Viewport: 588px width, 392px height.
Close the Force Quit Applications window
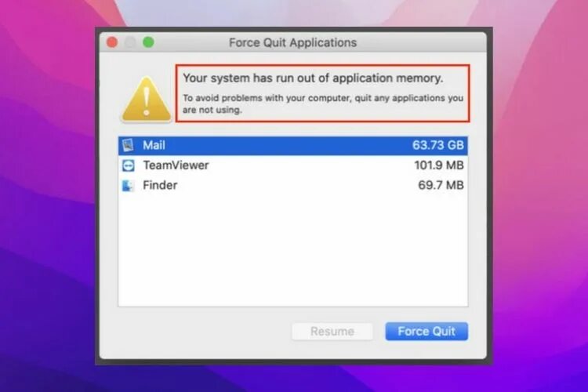[112, 42]
